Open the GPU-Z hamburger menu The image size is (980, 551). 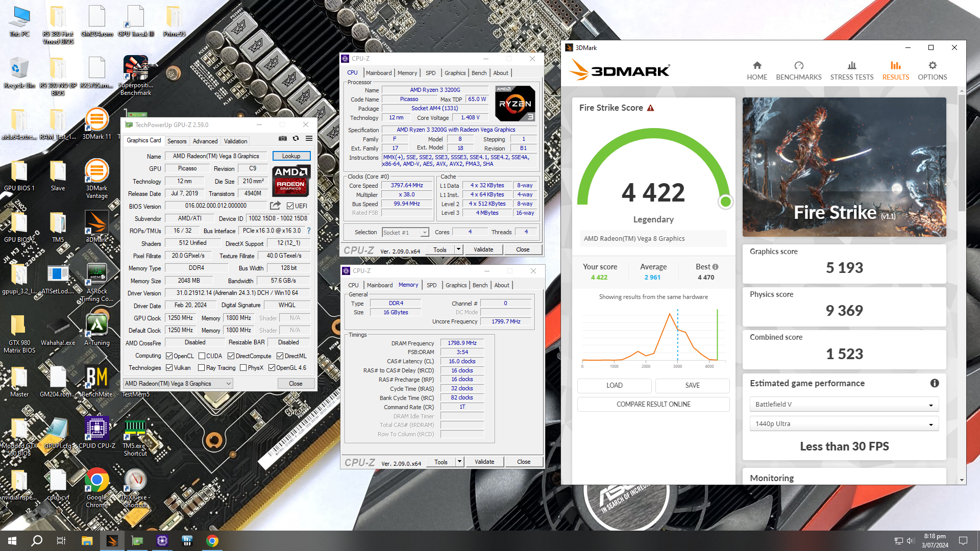tap(309, 138)
